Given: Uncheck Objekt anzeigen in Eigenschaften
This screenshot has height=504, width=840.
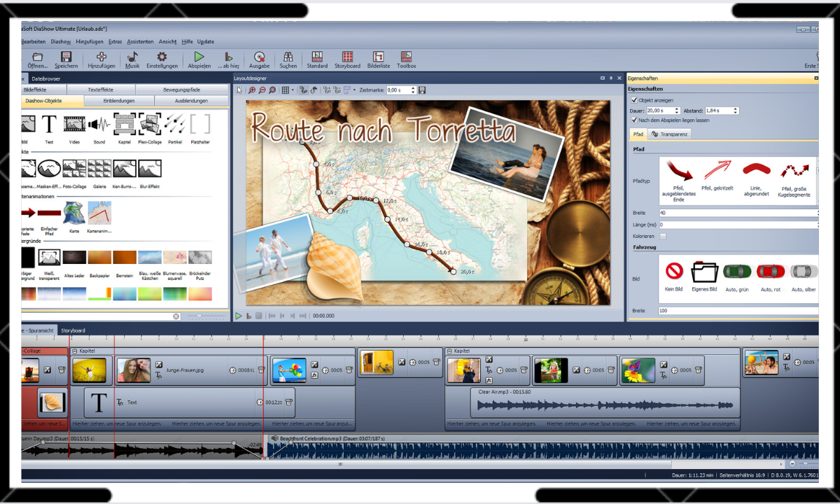Looking at the screenshot, I should click(x=633, y=100).
